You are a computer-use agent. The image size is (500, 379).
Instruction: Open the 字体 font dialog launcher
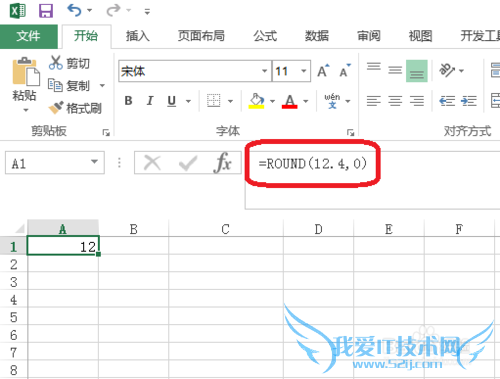tap(350, 133)
